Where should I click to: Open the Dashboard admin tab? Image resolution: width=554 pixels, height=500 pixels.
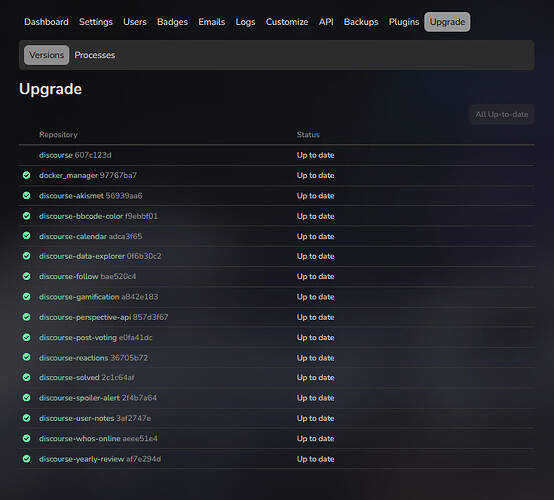(x=46, y=22)
